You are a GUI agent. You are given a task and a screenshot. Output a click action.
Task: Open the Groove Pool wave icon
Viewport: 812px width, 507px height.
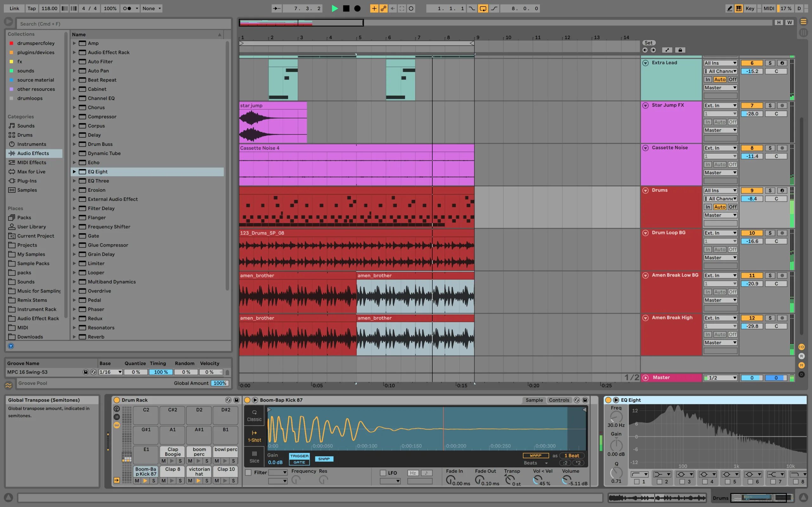(x=9, y=385)
